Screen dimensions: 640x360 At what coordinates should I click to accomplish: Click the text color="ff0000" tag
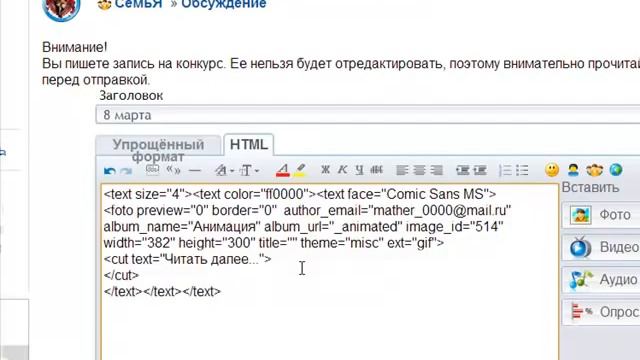[255, 194]
